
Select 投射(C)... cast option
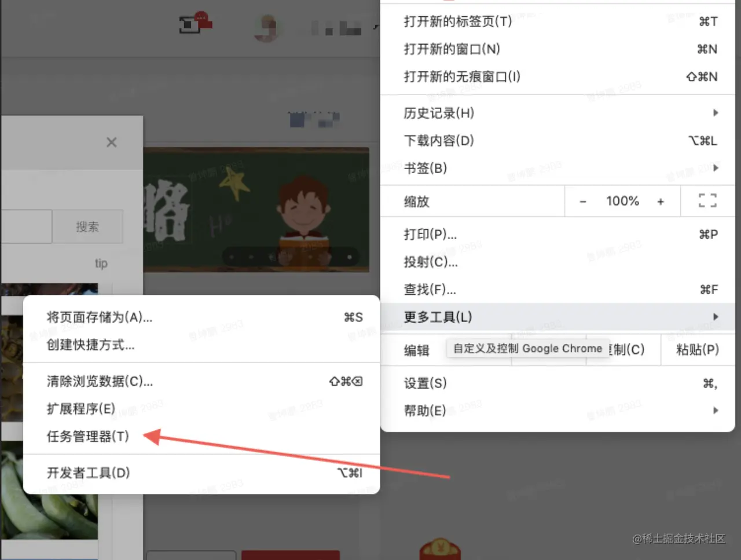pyautogui.click(x=557, y=262)
